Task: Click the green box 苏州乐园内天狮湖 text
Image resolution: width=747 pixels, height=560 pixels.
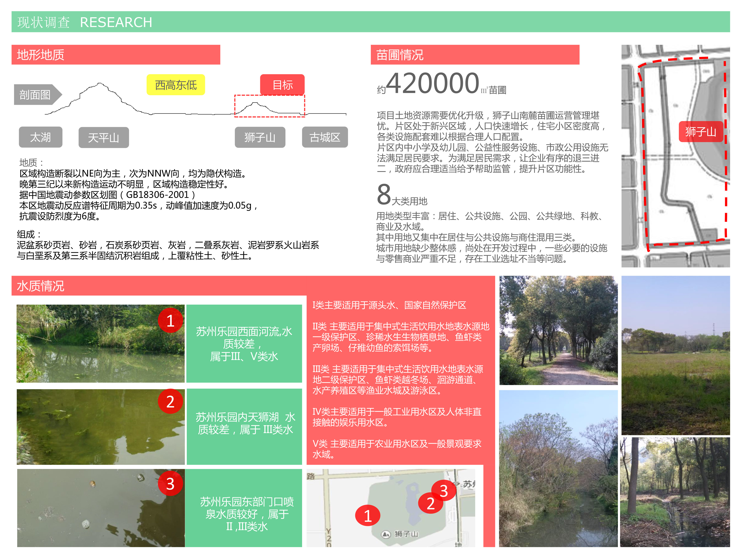Action: tap(245, 427)
